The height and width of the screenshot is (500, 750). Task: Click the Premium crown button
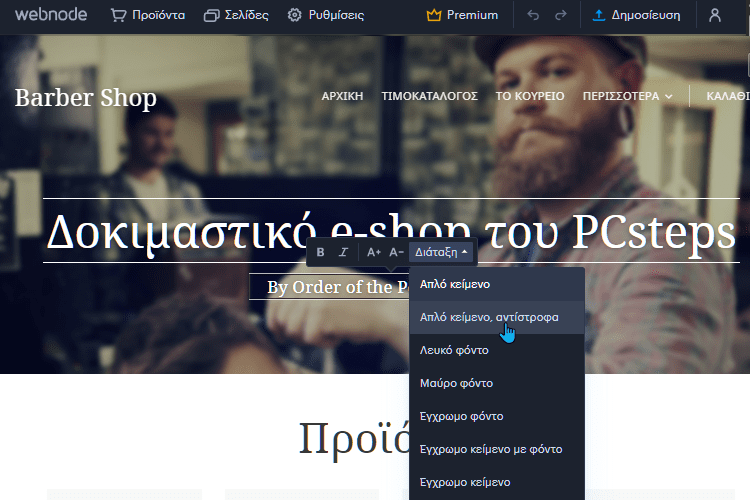pos(462,15)
